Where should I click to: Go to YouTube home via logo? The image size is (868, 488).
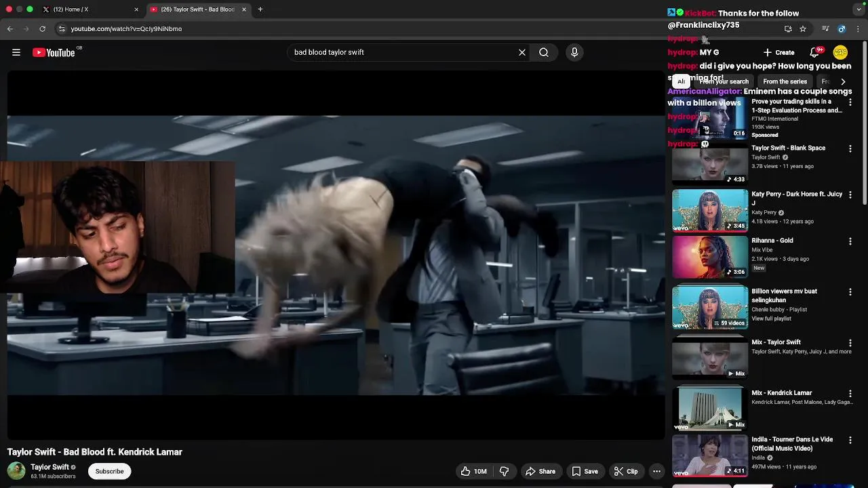tap(54, 52)
